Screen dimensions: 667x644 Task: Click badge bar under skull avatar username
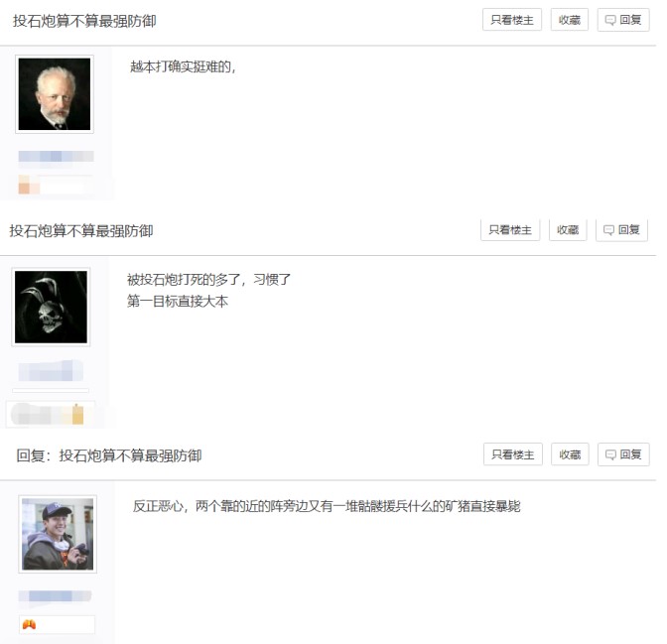coord(51,414)
